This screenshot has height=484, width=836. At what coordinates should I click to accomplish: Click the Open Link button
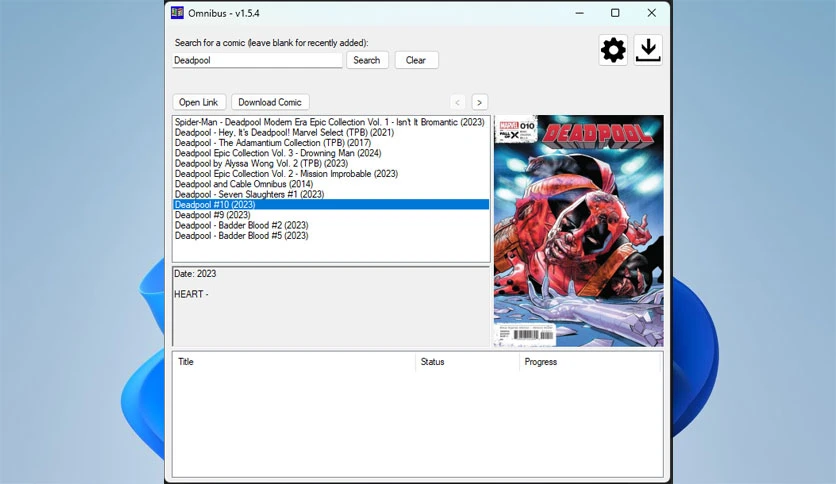click(x=199, y=102)
